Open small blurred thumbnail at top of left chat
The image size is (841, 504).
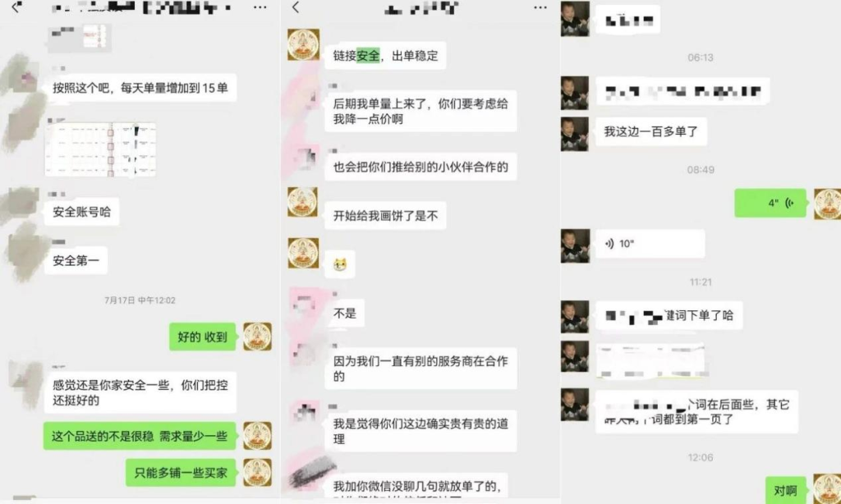tap(80, 38)
